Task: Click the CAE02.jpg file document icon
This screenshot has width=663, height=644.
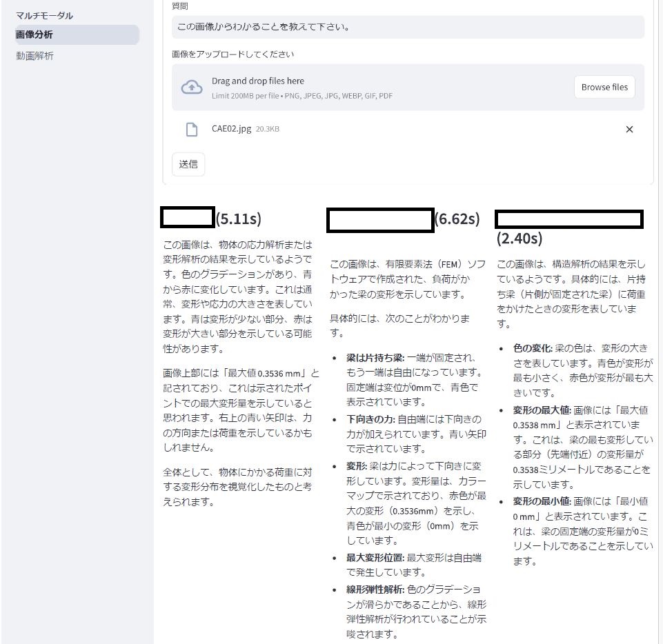Action: (192, 130)
